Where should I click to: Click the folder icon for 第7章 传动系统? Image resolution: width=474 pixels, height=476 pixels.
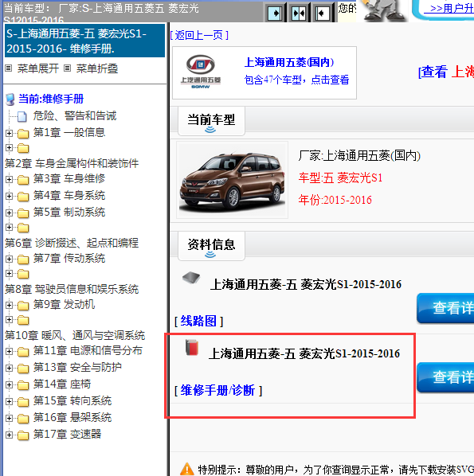(23, 259)
